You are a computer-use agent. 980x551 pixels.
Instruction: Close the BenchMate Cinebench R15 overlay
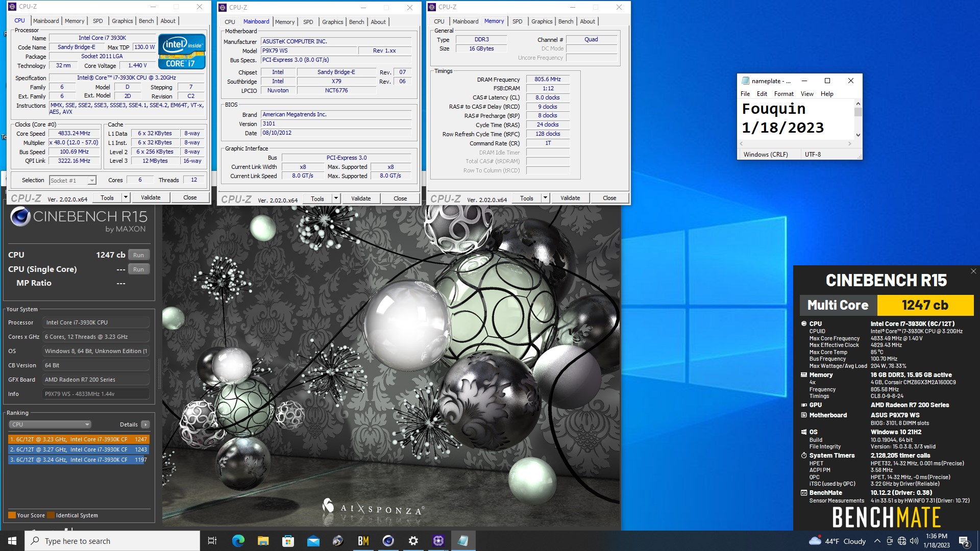pyautogui.click(x=973, y=271)
